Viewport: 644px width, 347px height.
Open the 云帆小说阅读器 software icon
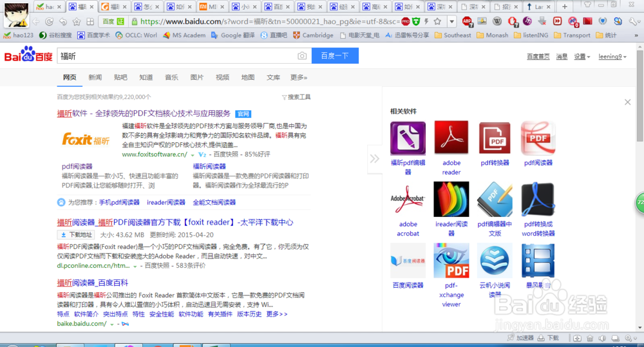click(x=495, y=261)
